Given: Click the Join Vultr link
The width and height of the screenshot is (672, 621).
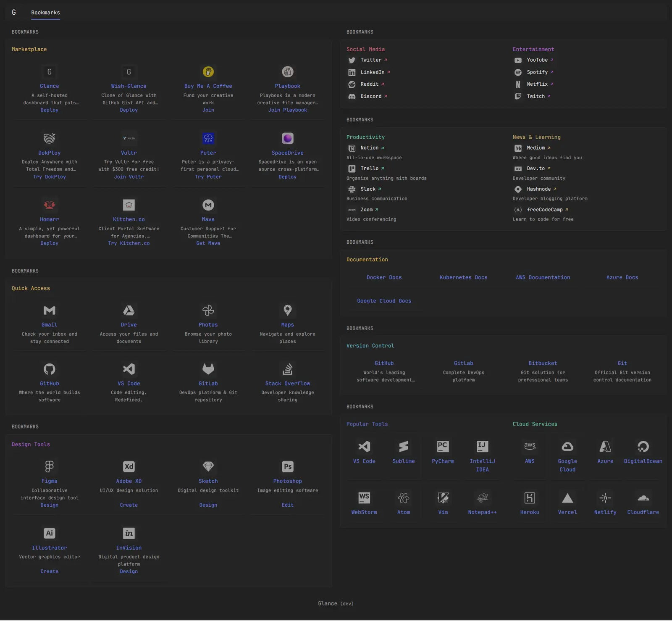Looking at the screenshot, I should 129,177.
